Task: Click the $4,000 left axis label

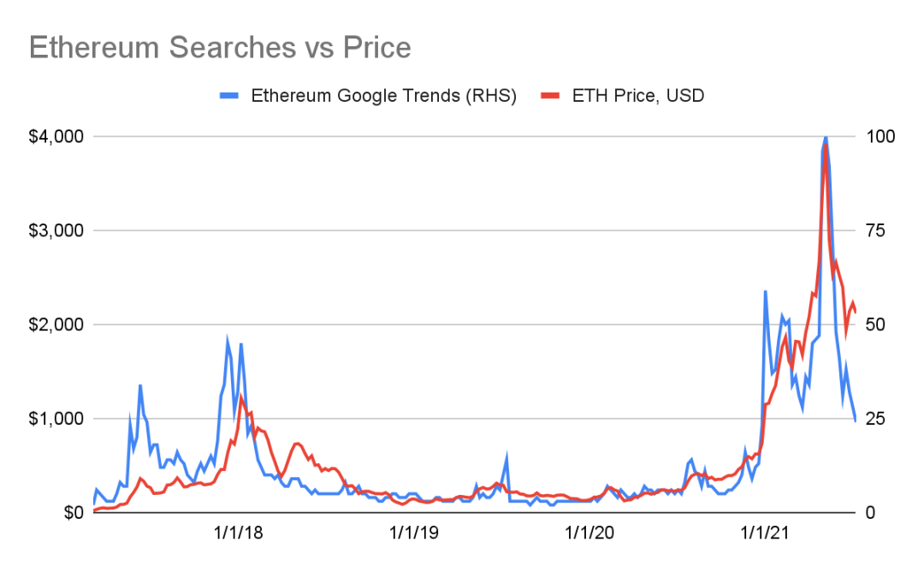Action: [x=56, y=136]
